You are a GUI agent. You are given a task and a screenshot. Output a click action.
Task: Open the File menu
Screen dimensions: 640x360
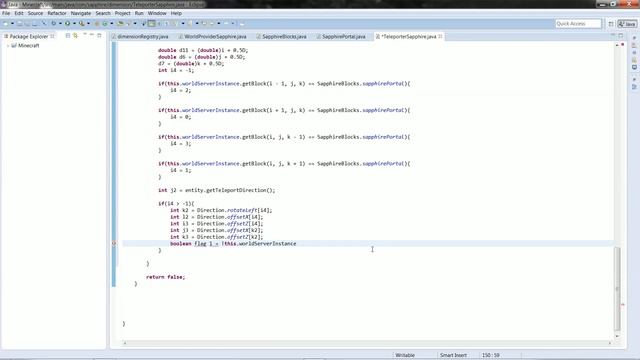(6, 13)
